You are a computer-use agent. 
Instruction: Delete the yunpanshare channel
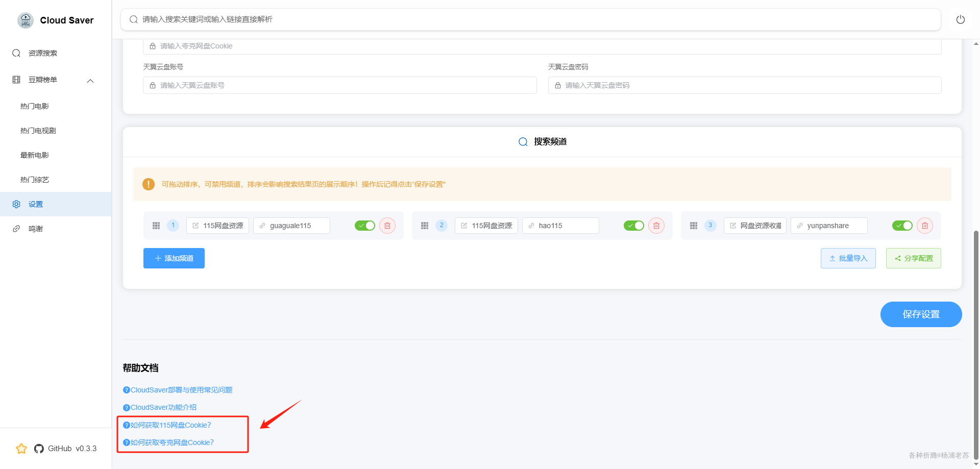[925, 226]
